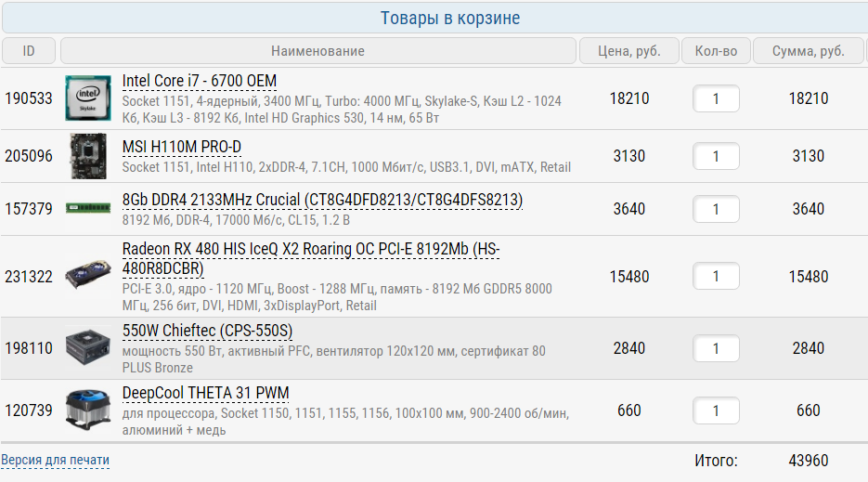
Task: Select product ID 190533
Action: click(29, 98)
